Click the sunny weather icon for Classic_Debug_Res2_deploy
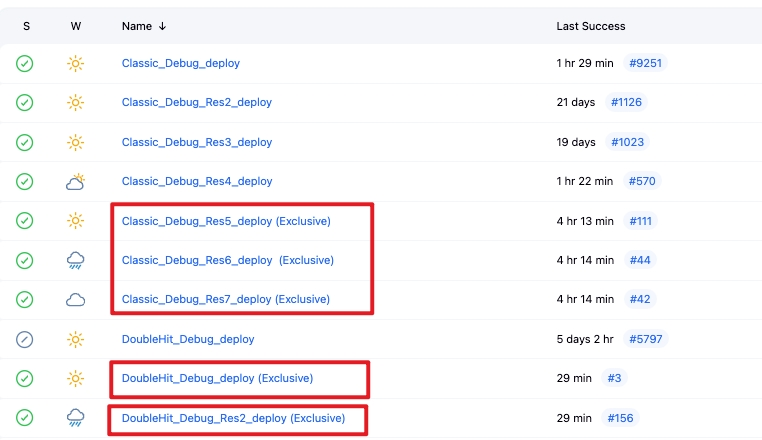Screen dimensions: 762x440 [76, 102]
